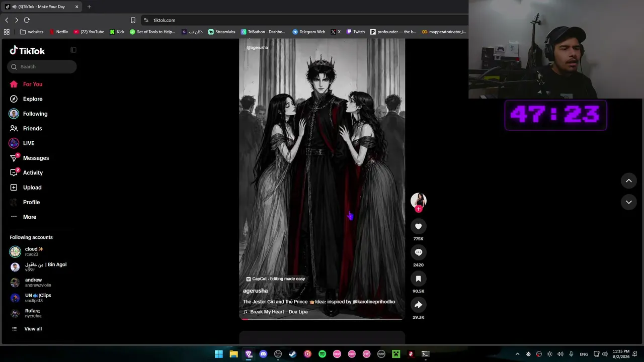Open the agerusha username link on video

[255, 291]
